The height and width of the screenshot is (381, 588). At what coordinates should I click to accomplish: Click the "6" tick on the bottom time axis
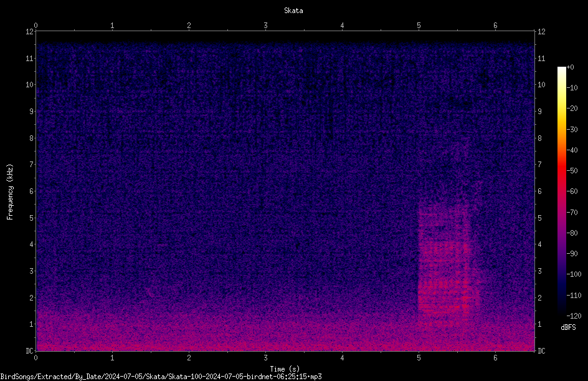coord(495,358)
